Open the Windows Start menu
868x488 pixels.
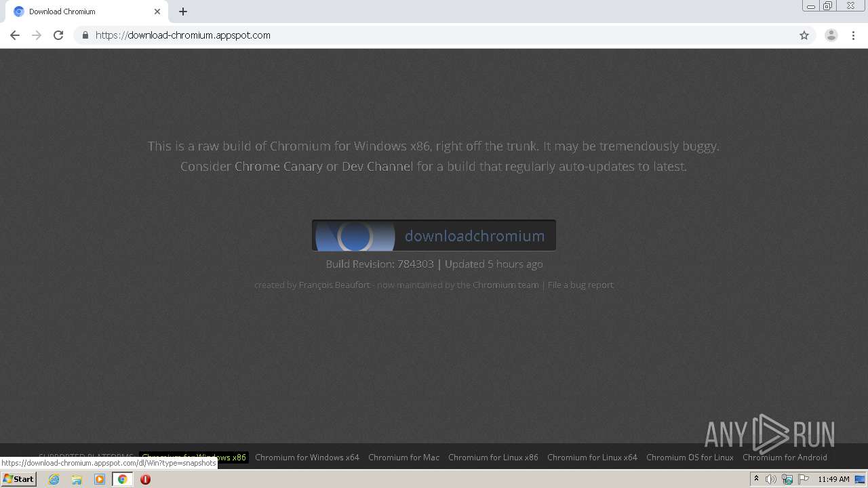pos(19,479)
